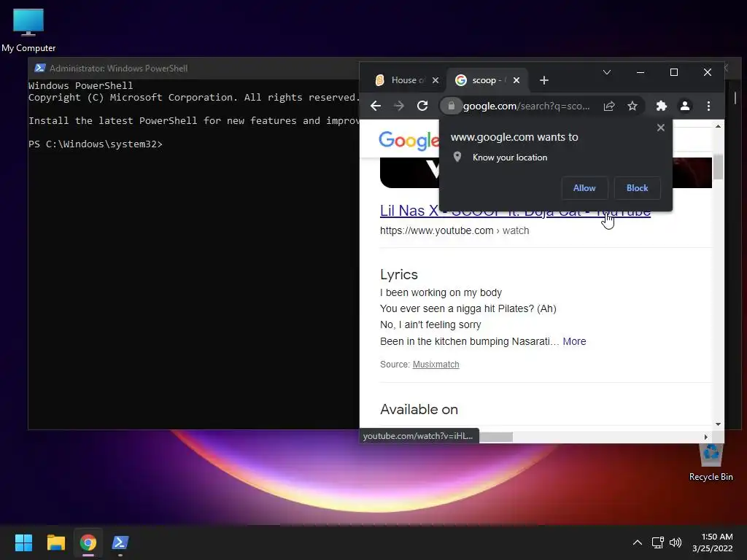The image size is (747, 560).
Task: Reload the Google search page
Action: (422, 106)
